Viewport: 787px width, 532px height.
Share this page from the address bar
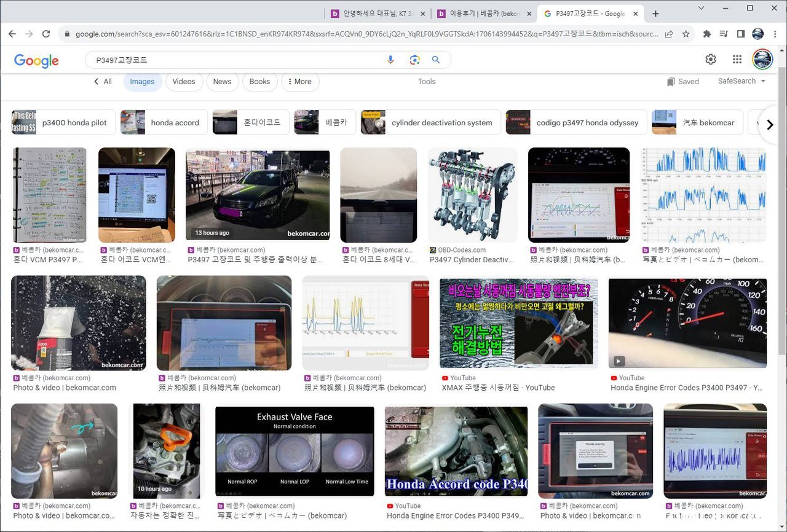point(669,34)
